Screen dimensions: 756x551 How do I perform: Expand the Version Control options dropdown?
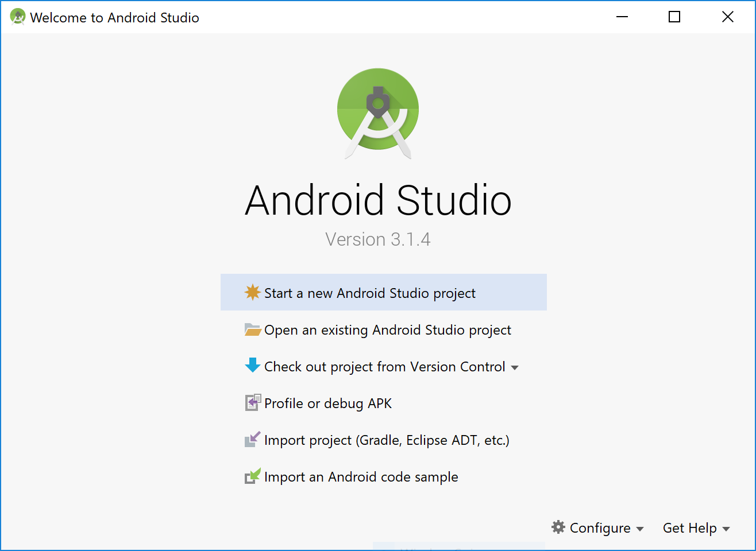coord(515,367)
